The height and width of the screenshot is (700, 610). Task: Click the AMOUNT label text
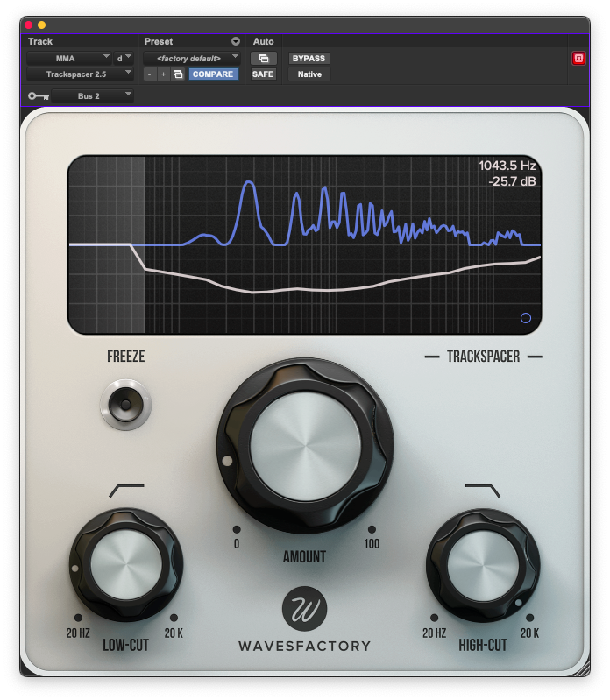304,556
